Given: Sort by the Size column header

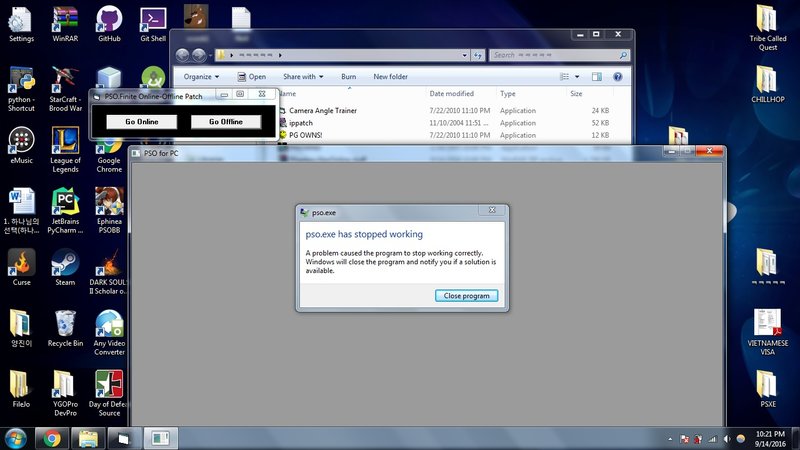Looking at the screenshot, I should 576,93.
